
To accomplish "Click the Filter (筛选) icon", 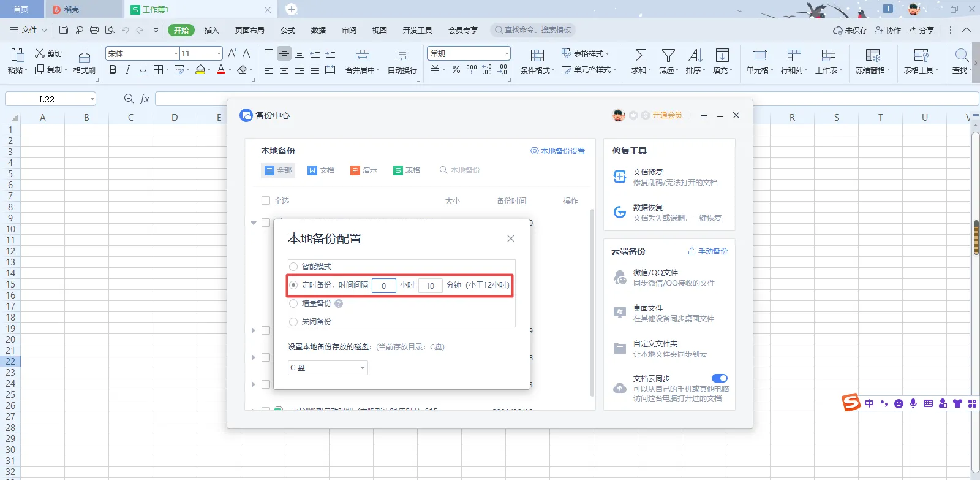I will pos(668,55).
